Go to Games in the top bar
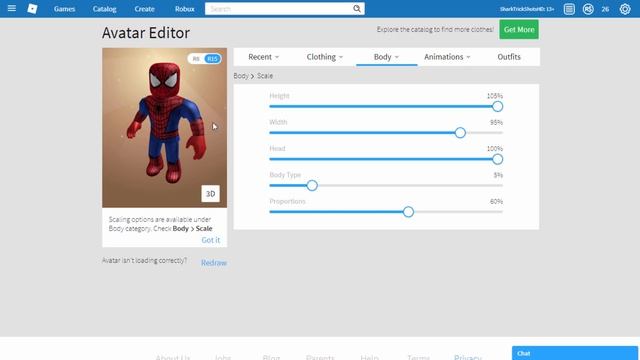The image size is (640, 360). point(64,9)
